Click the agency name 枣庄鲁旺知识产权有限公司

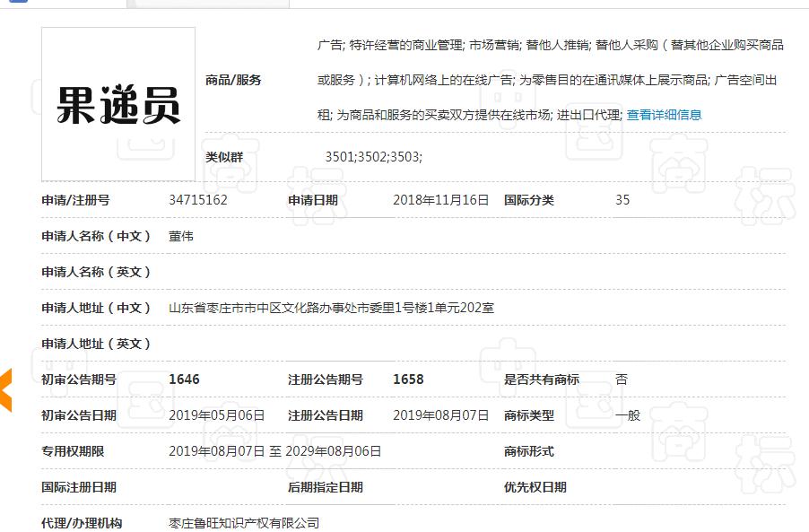tap(244, 523)
